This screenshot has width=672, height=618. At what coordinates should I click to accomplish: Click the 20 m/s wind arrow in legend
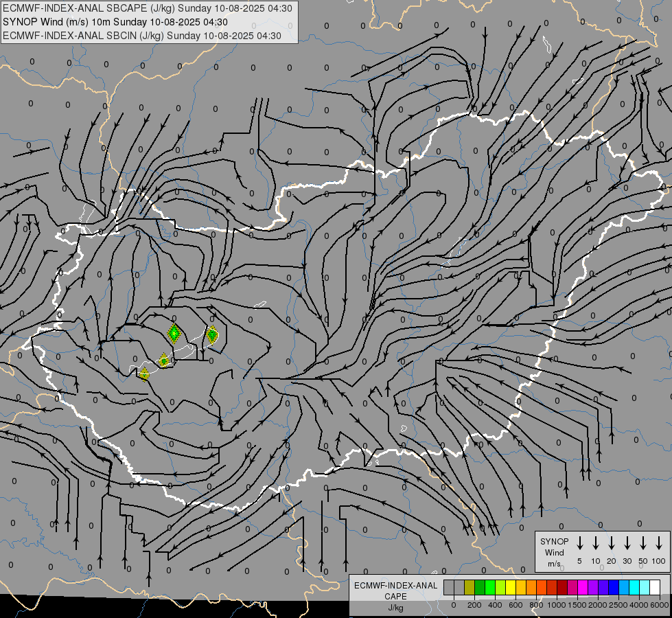[x=611, y=543]
